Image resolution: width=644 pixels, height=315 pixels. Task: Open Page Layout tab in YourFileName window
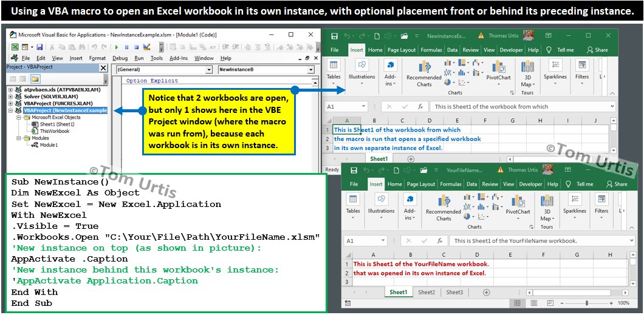click(422, 184)
